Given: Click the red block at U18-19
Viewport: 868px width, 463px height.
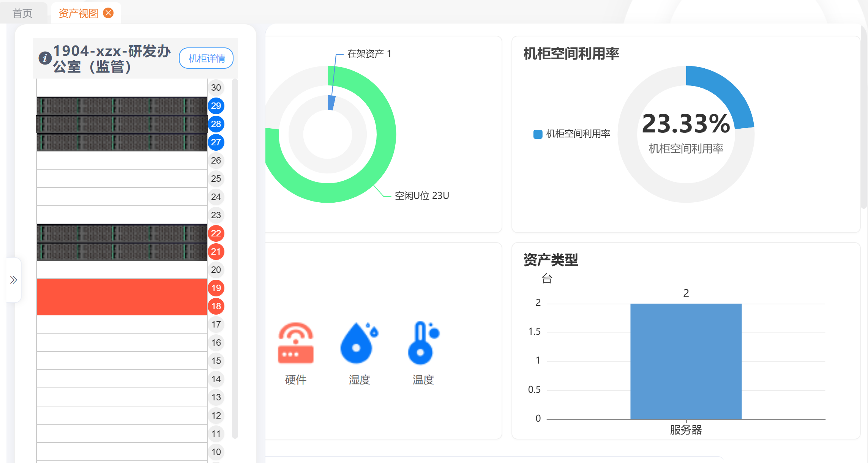Looking at the screenshot, I should click(122, 297).
